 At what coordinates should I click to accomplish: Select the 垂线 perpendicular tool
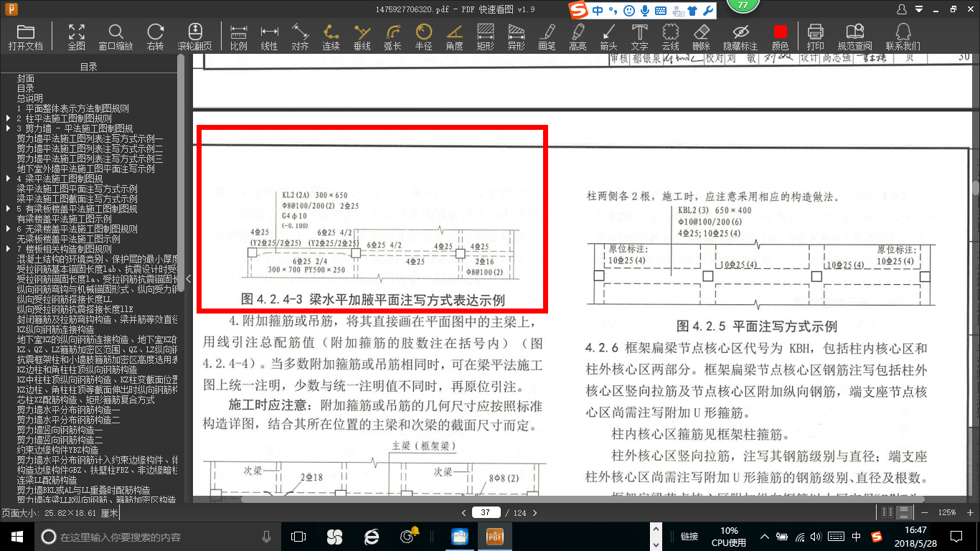tap(362, 37)
